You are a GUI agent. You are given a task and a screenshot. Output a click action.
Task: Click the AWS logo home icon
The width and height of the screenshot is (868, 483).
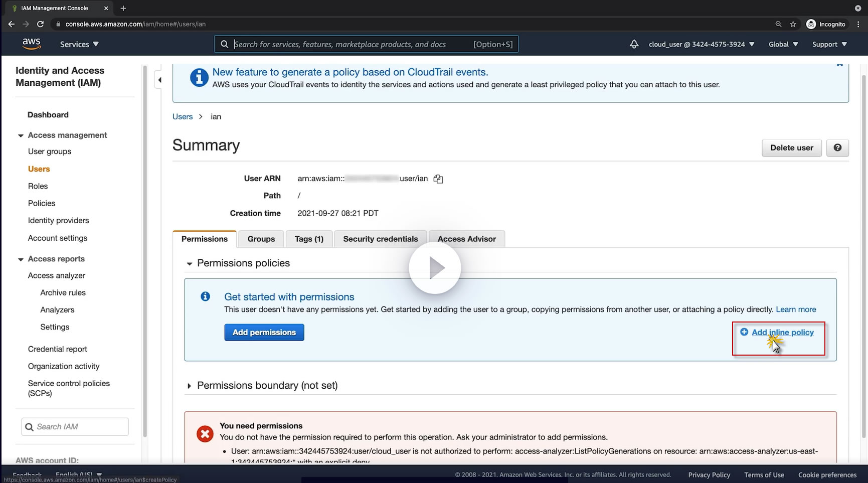tap(31, 44)
